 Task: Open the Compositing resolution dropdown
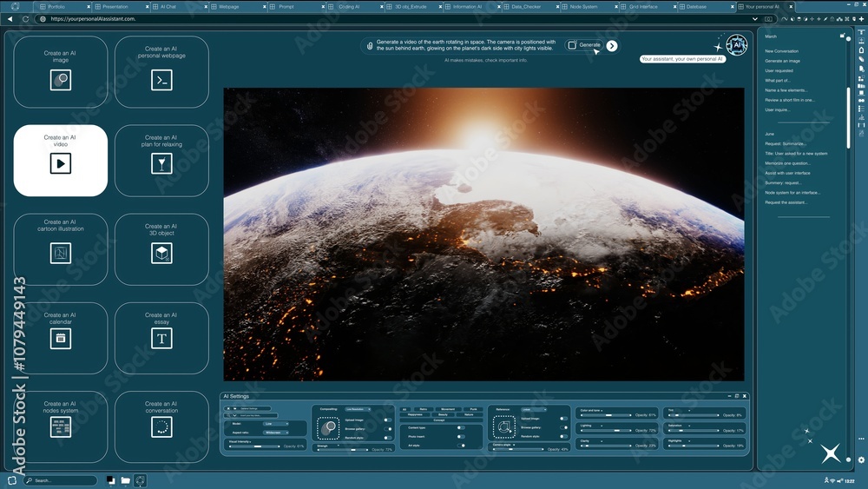(x=358, y=409)
